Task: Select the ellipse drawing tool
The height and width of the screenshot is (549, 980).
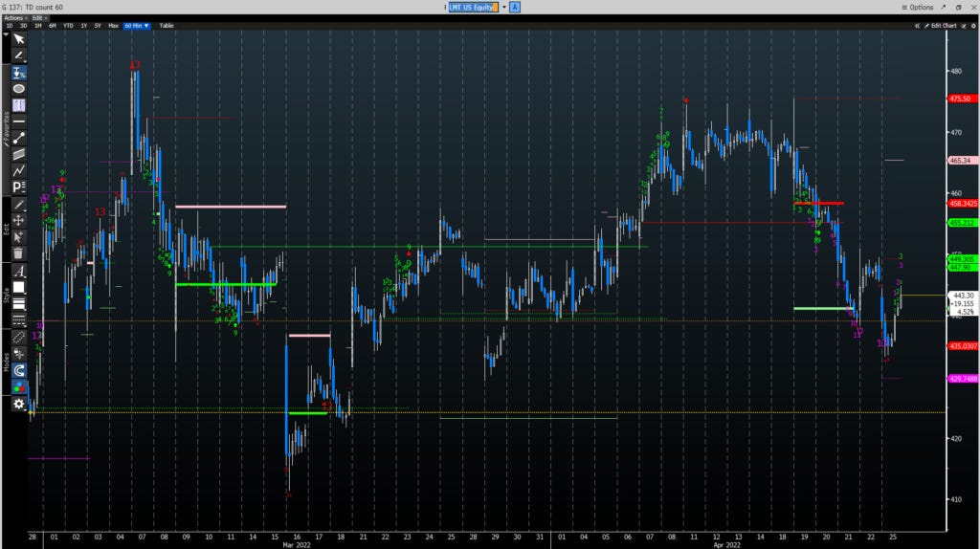Action: [x=19, y=89]
